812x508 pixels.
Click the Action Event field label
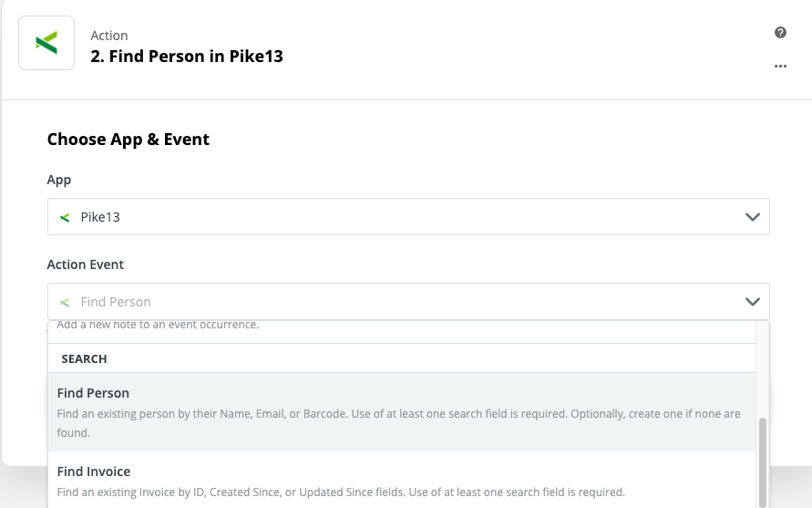click(x=86, y=264)
